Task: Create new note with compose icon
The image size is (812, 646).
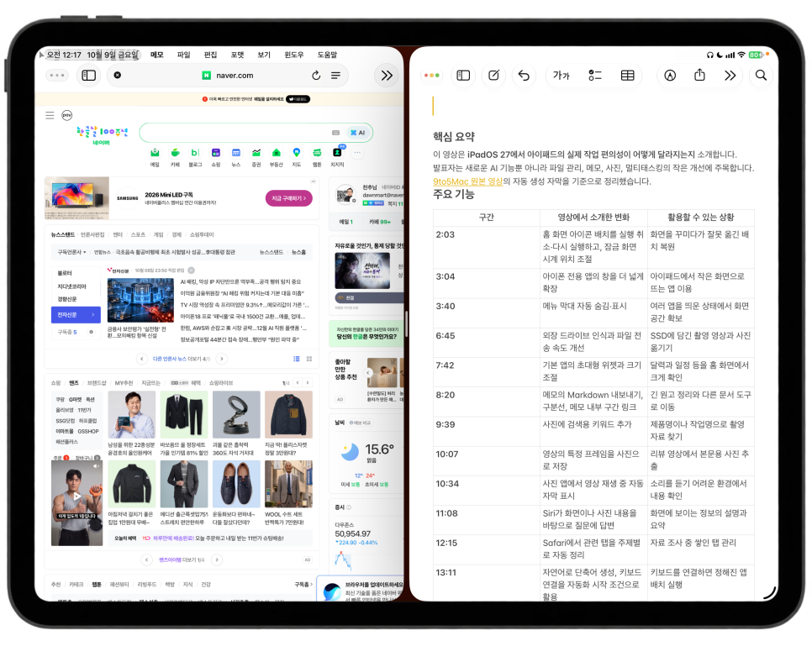Action: [493, 76]
